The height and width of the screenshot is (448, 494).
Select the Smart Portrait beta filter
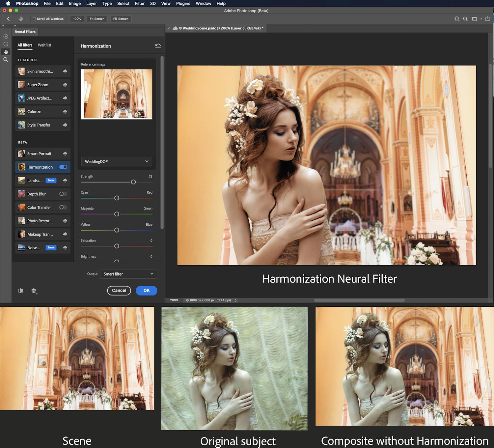coord(21,154)
